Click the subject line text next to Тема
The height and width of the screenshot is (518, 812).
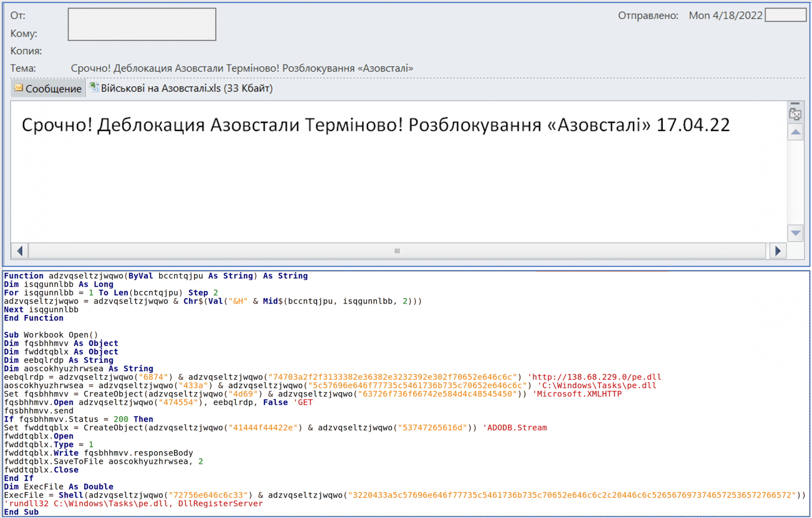[242, 68]
